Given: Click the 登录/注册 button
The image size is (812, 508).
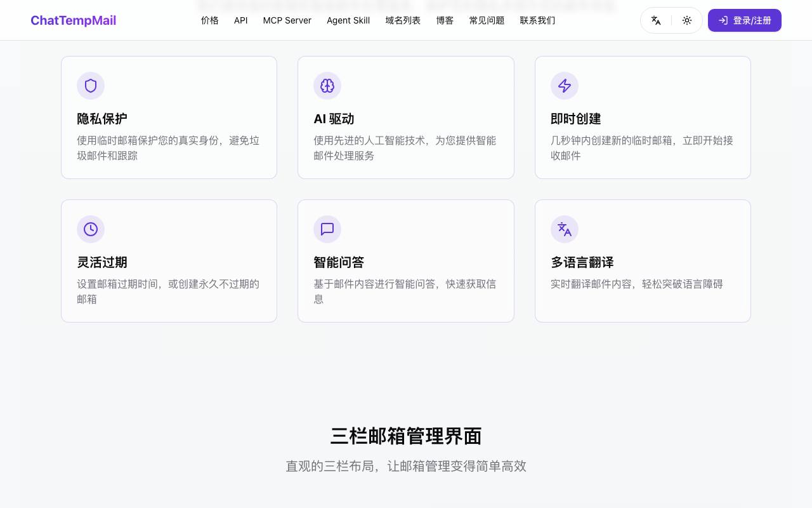Looking at the screenshot, I should point(745,20).
